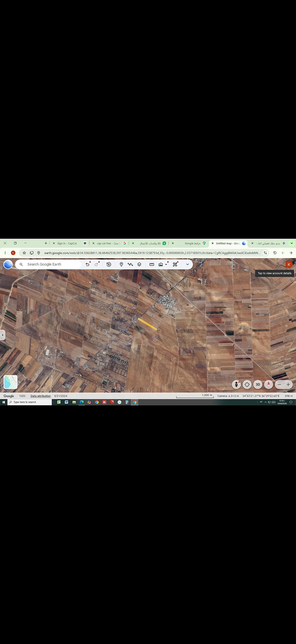The image size is (296, 644).
Task: Switch to the Gemini chat tab
Action: 269,243
